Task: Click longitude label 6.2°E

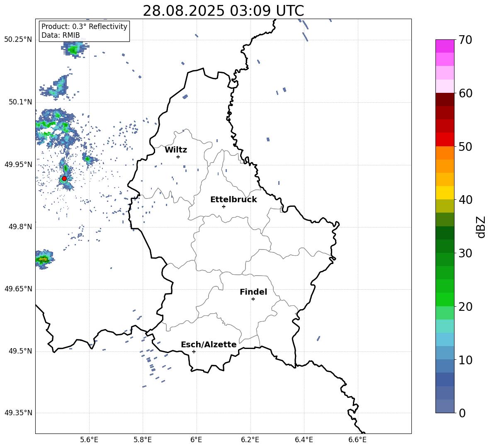Action: (x=250, y=440)
